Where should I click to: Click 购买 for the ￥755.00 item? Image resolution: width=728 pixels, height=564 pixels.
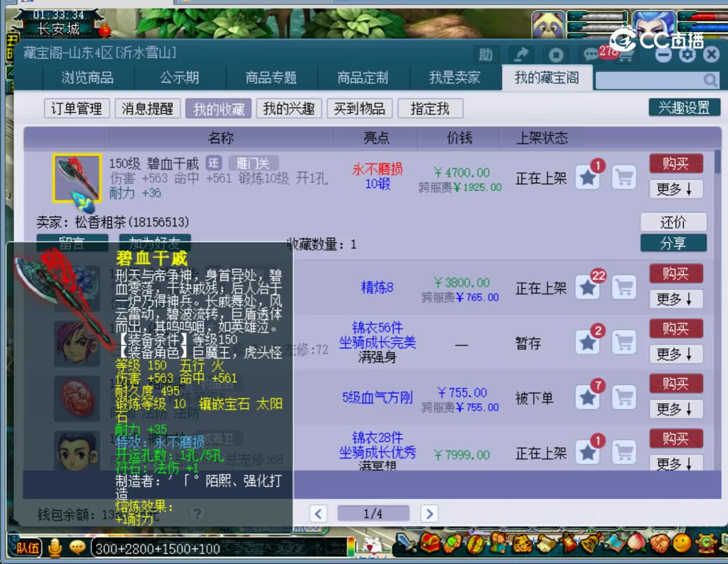click(676, 384)
